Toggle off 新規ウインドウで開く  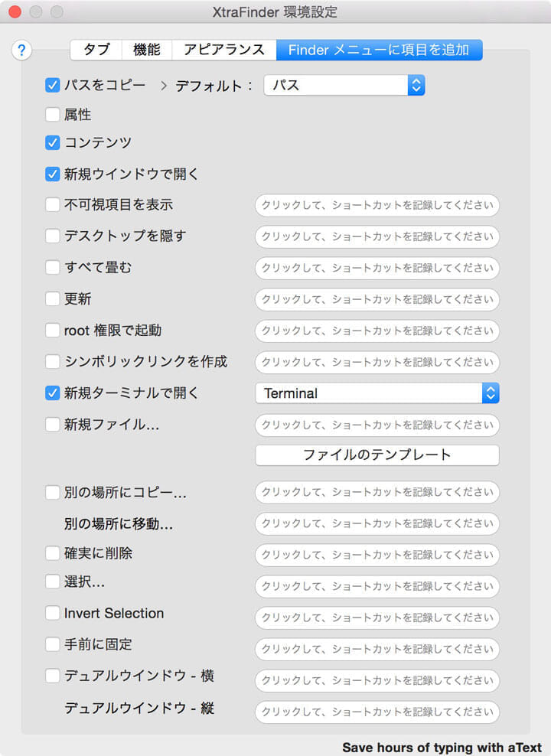(52, 174)
